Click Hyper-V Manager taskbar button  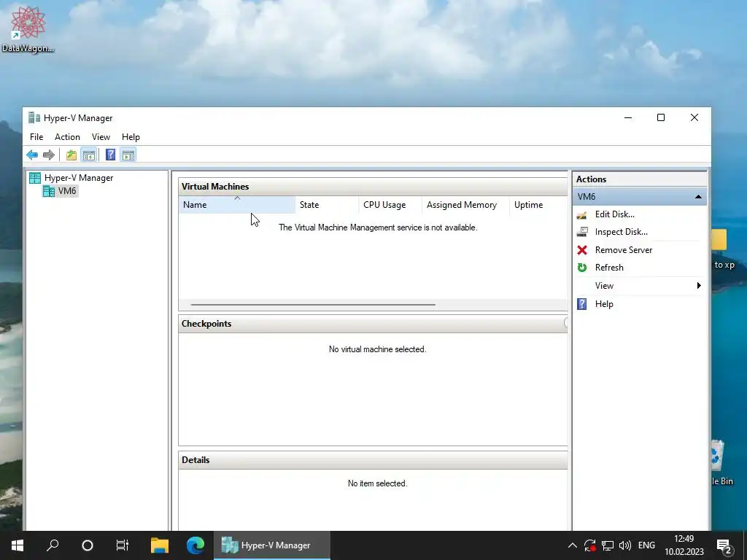pyautogui.click(x=271, y=545)
